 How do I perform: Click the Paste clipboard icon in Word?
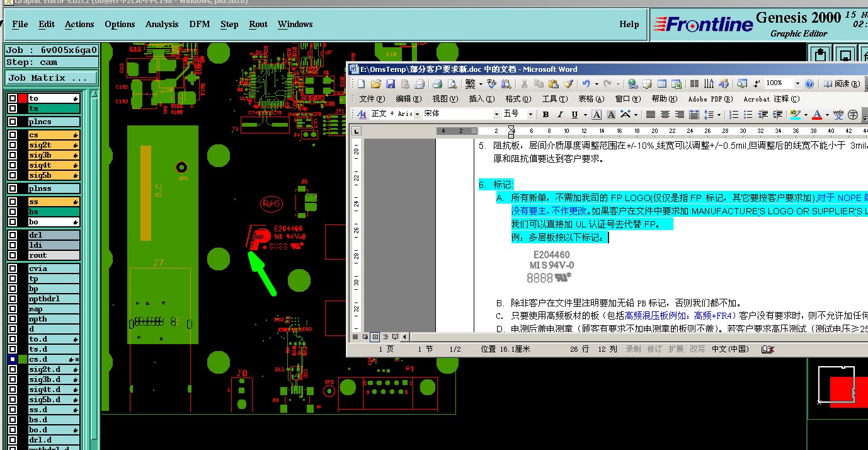[x=553, y=83]
